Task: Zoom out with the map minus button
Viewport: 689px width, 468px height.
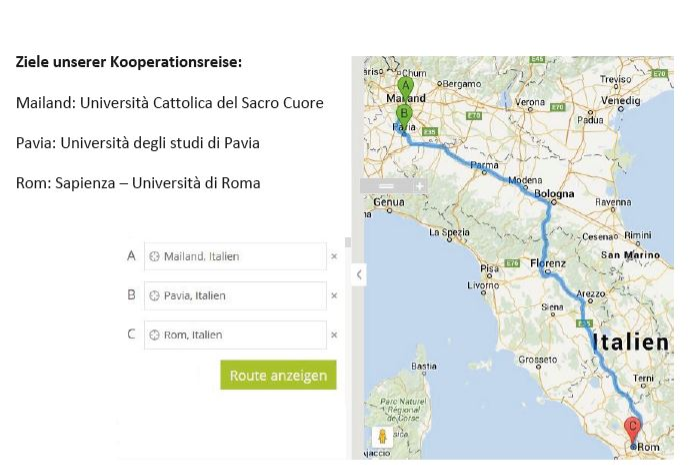Action: (386, 186)
